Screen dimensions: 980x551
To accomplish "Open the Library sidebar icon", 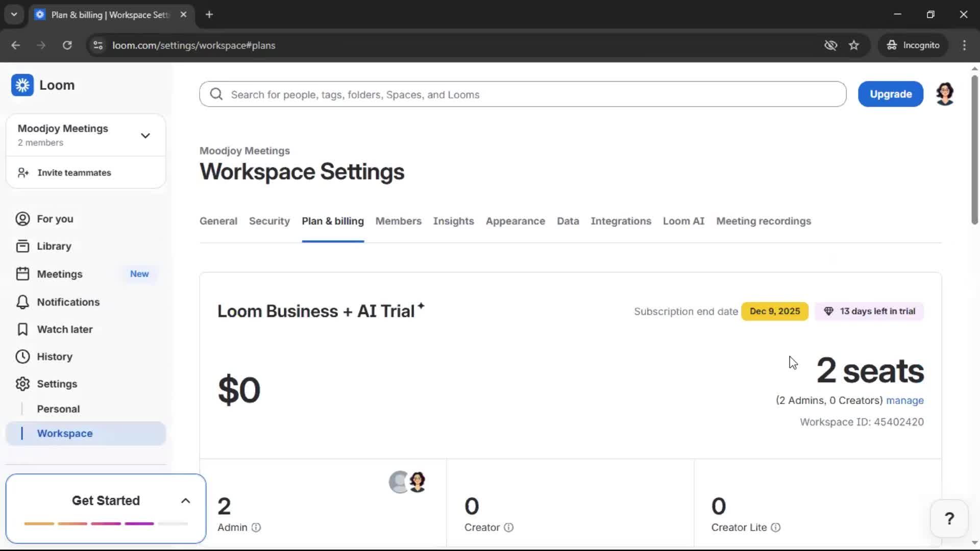I will [22, 246].
